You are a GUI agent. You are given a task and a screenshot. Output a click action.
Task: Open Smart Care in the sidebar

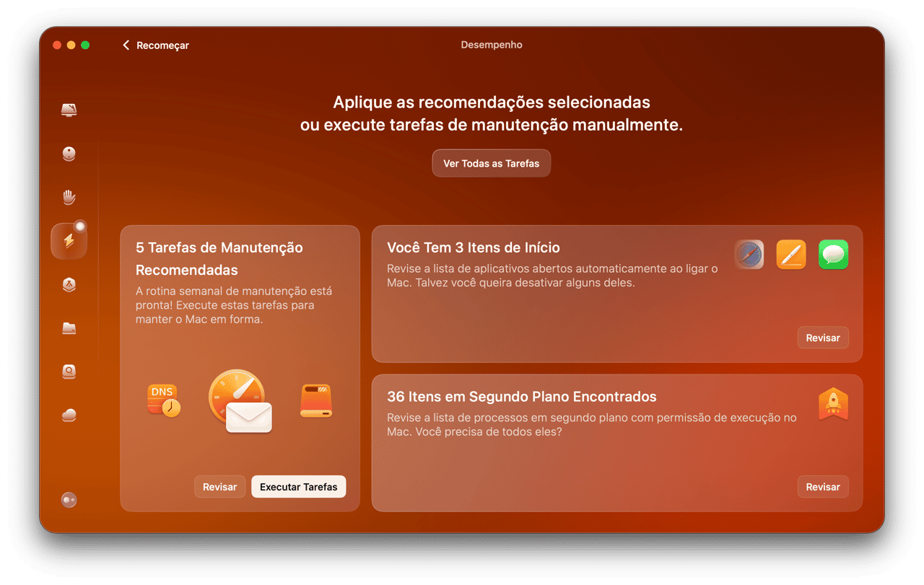[69, 110]
